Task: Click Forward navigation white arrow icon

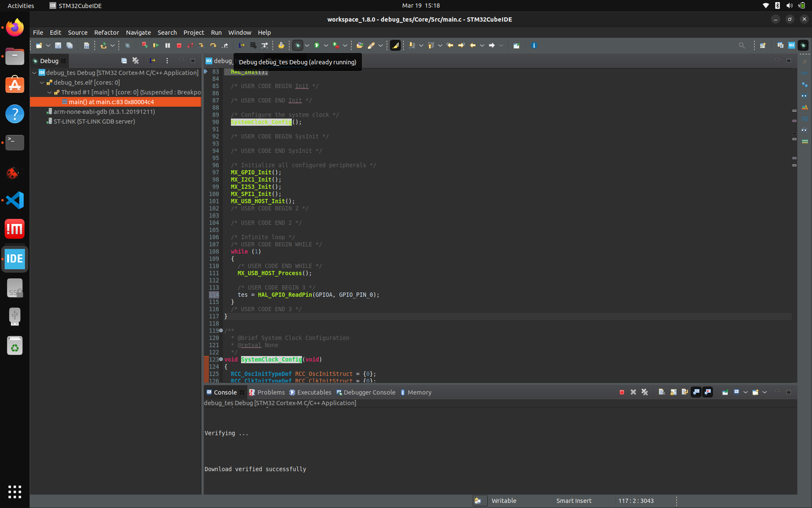Action: click(492, 45)
